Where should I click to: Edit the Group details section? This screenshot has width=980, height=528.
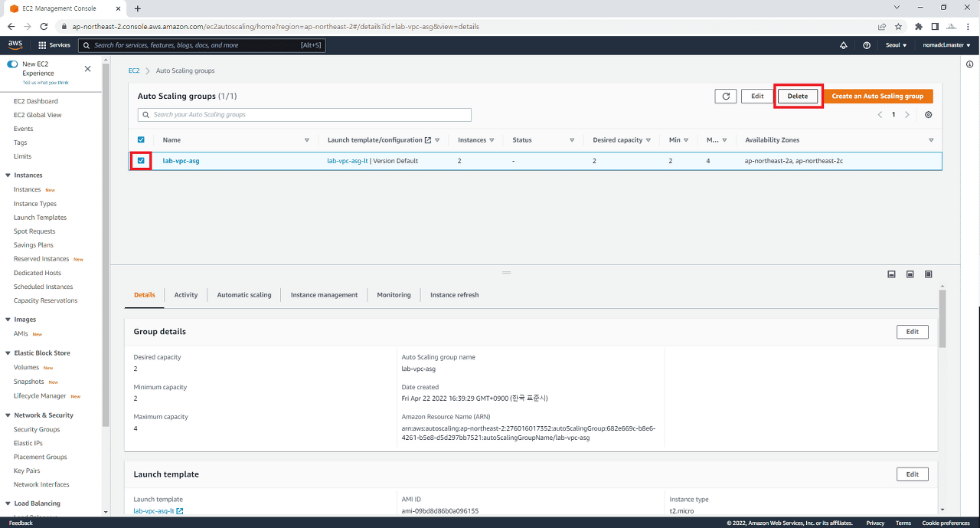pyautogui.click(x=913, y=332)
